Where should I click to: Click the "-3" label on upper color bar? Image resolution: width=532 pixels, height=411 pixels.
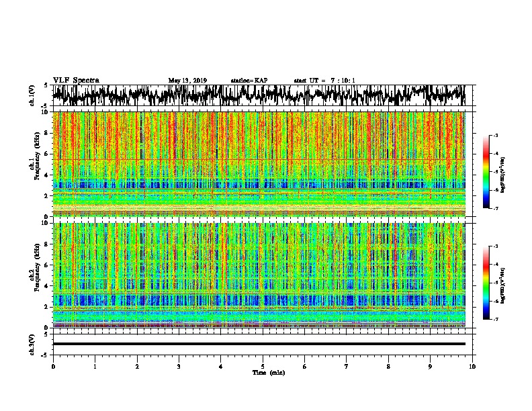495,136
